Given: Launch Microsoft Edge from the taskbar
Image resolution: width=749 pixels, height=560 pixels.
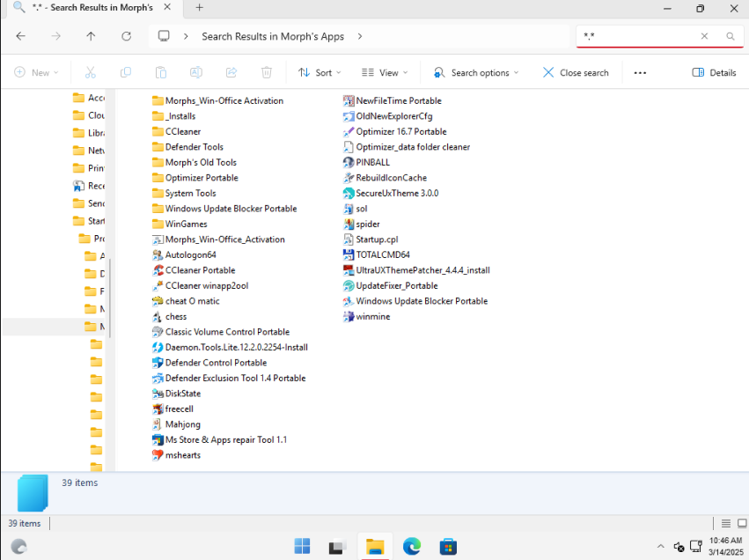Looking at the screenshot, I should [x=412, y=546].
